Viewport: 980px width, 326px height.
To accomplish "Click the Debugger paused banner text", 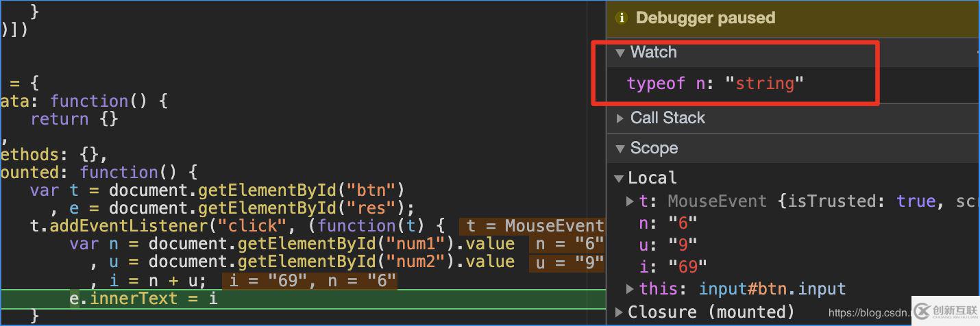I will [x=705, y=18].
